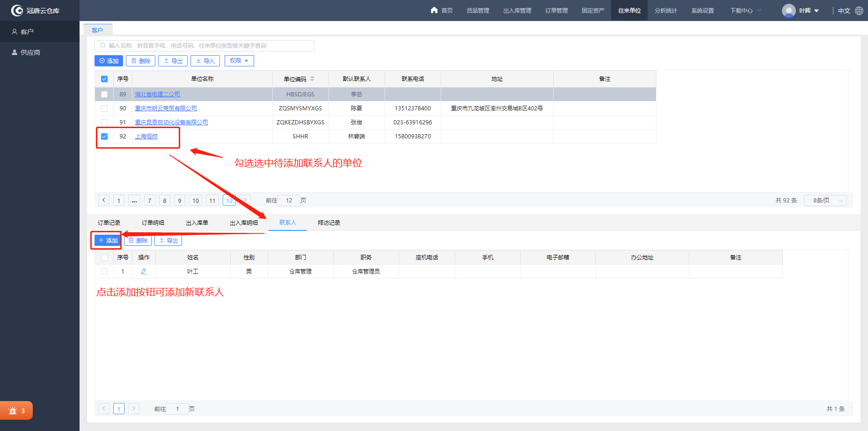Go to page 10 of customer list
Screen dimensions: 868x431
196,201
